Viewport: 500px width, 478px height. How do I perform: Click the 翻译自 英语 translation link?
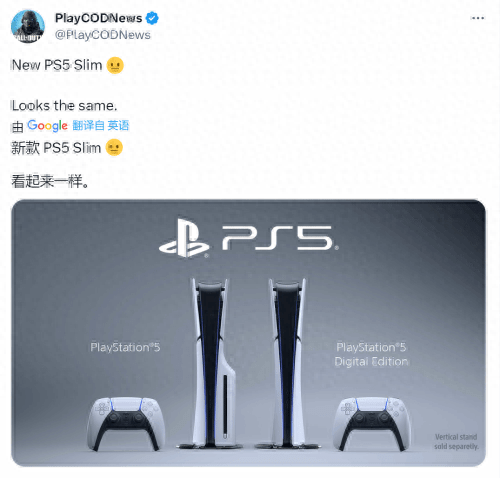[101, 125]
